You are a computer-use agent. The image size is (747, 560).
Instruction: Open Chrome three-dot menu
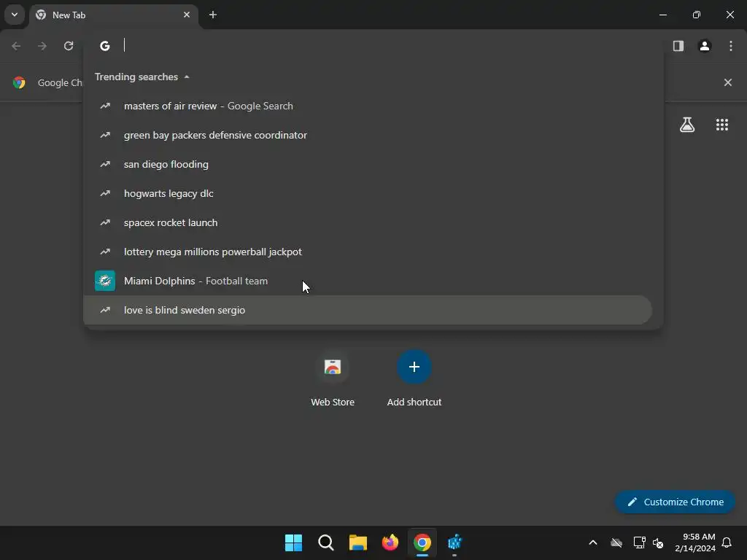coord(731,46)
